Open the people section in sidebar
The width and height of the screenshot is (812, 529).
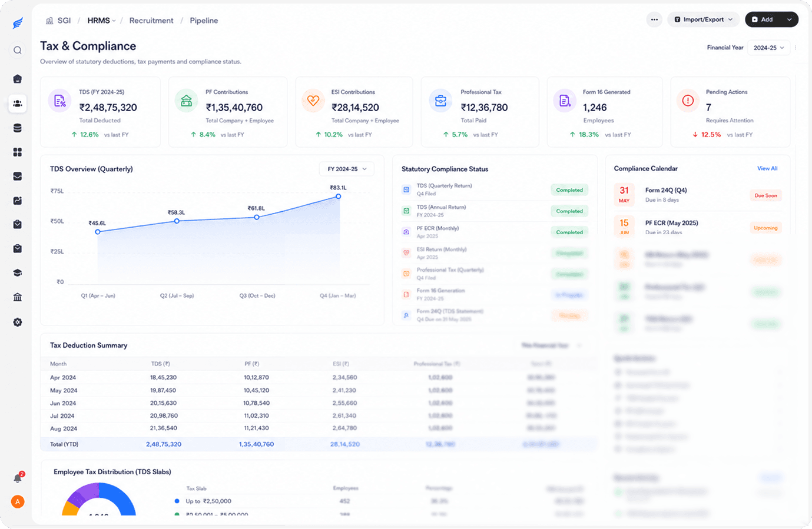point(18,104)
